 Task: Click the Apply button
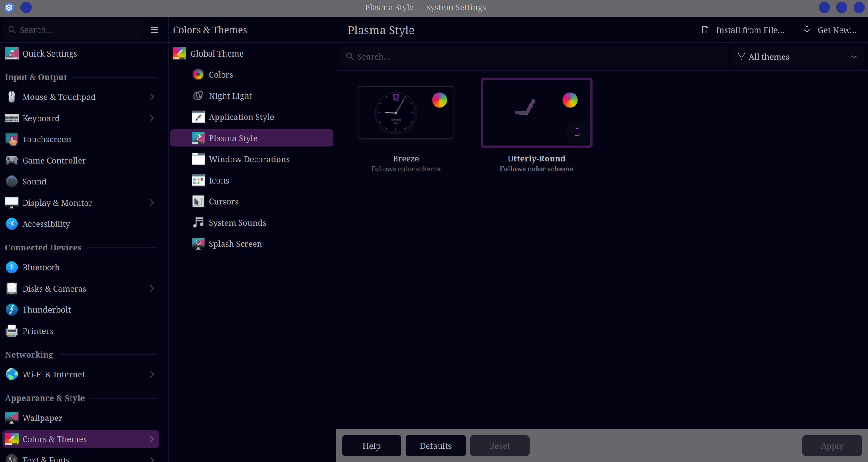tap(832, 446)
